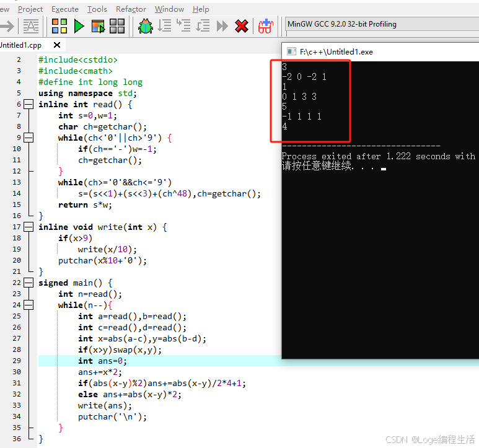
Task: Stop execution with the red X icon
Action: (x=242, y=26)
